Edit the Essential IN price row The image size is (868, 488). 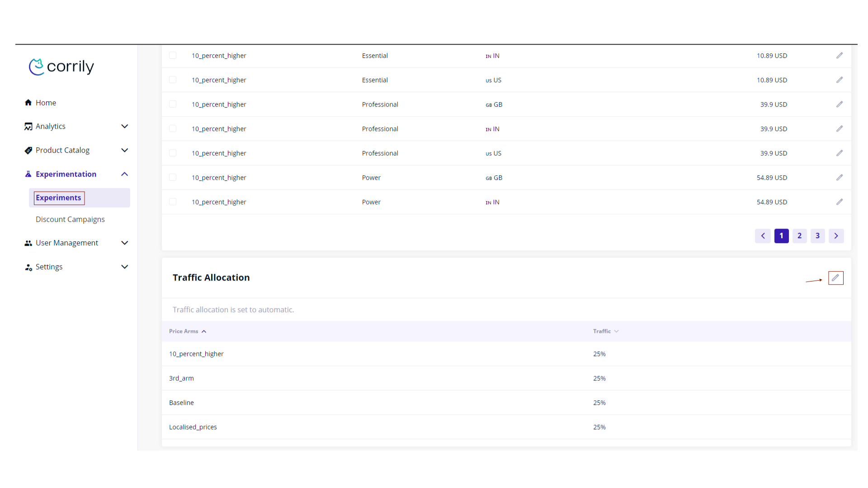click(x=840, y=56)
